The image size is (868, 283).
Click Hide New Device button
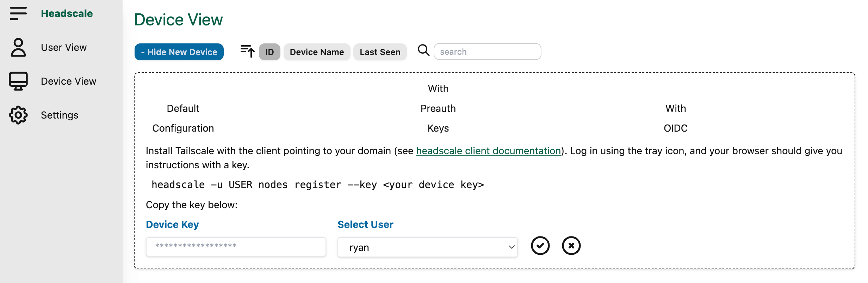[x=179, y=52]
